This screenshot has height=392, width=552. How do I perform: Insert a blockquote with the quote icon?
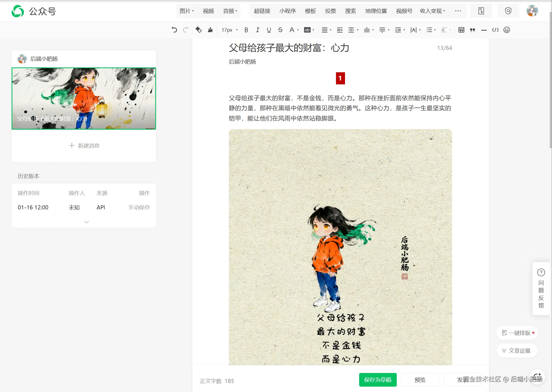click(472, 30)
